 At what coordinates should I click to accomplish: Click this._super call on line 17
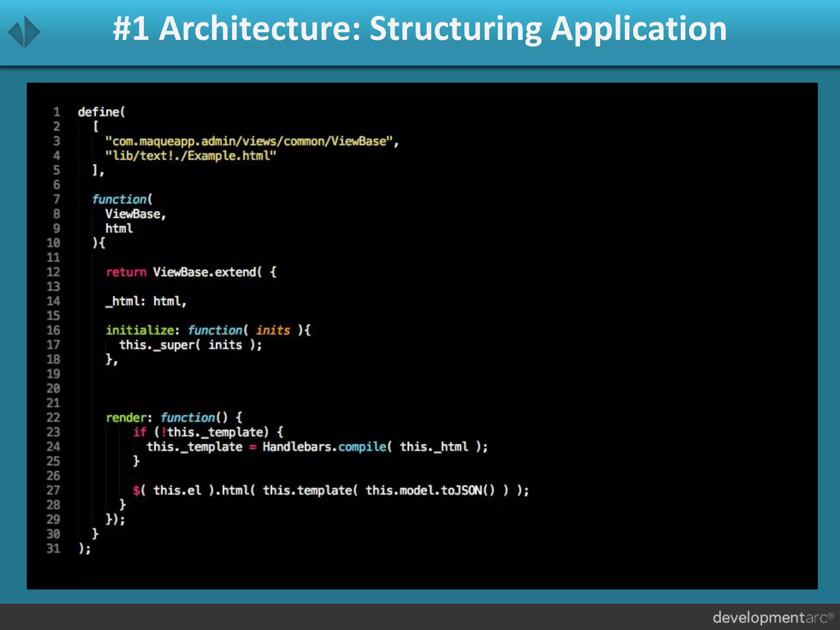tap(159, 345)
